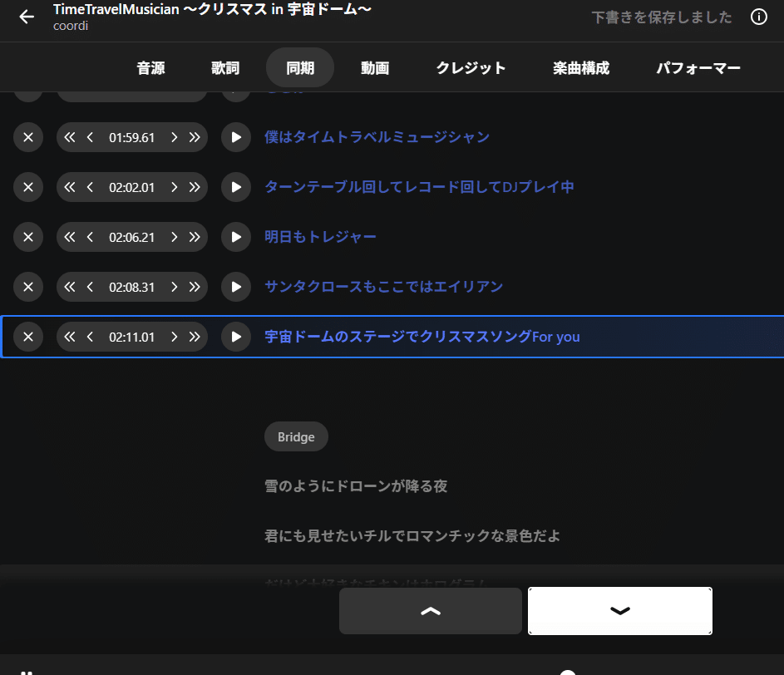The width and height of the screenshot is (784, 675).
Task: Click the 02:11.01 timestamp field
Action: [132, 337]
